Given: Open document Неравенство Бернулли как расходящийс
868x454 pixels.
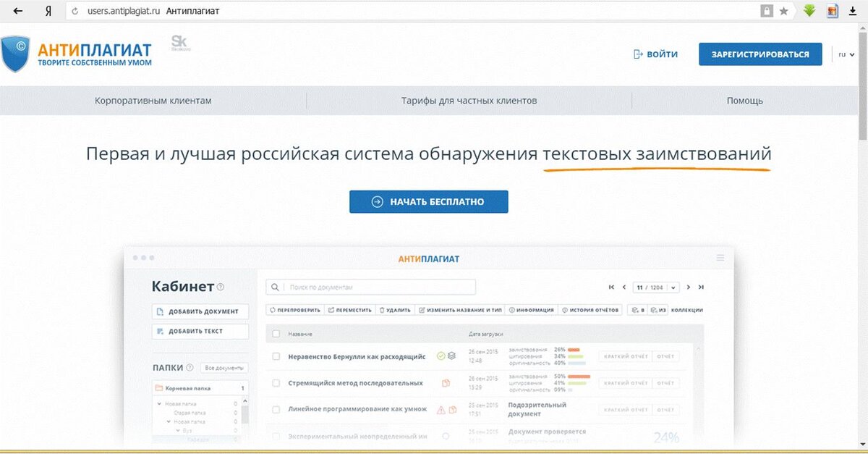Looking at the screenshot, I should (357, 356).
